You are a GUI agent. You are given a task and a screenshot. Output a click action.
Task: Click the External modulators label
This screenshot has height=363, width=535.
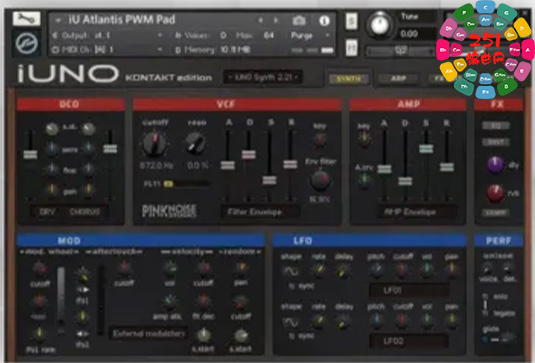(149, 333)
